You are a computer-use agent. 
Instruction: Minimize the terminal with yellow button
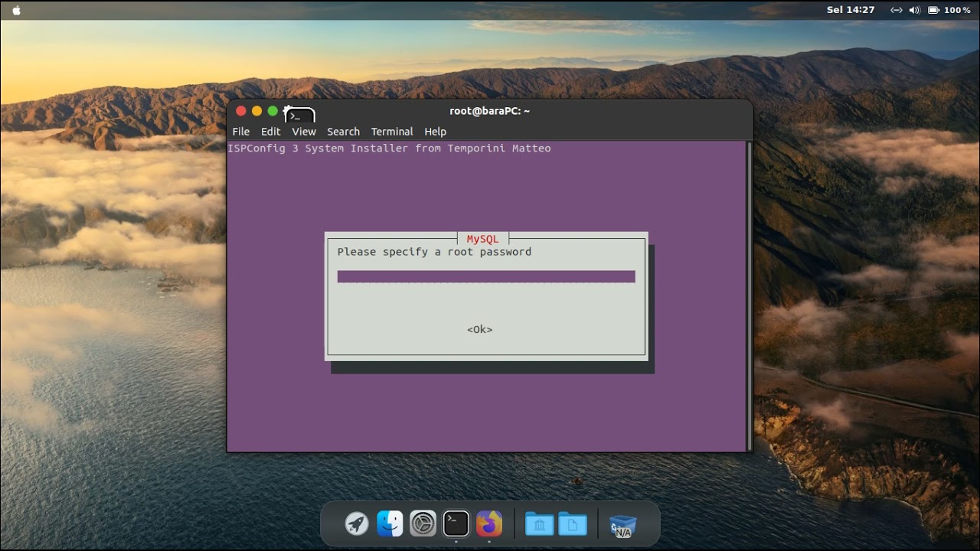(x=256, y=111)
